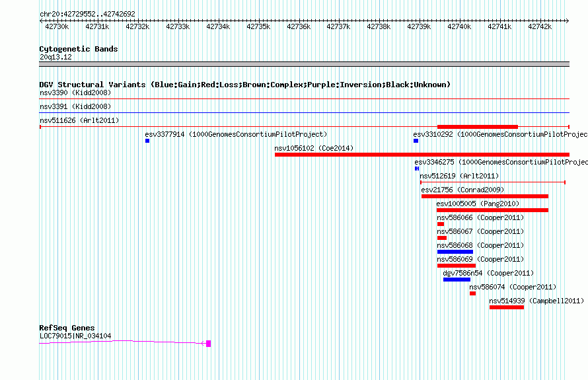This screenshot has width=588, height=380.
Task: Open the nsv586069 (Cooper2011) label
Action: (x=480, y=259)
